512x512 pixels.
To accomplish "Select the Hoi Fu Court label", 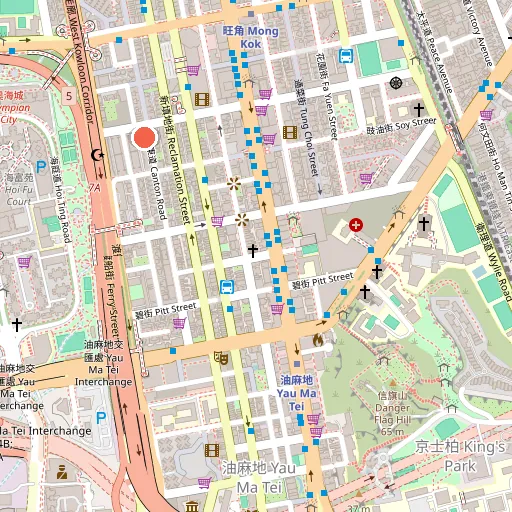I will pyautogui.click(x=19, y=189).
